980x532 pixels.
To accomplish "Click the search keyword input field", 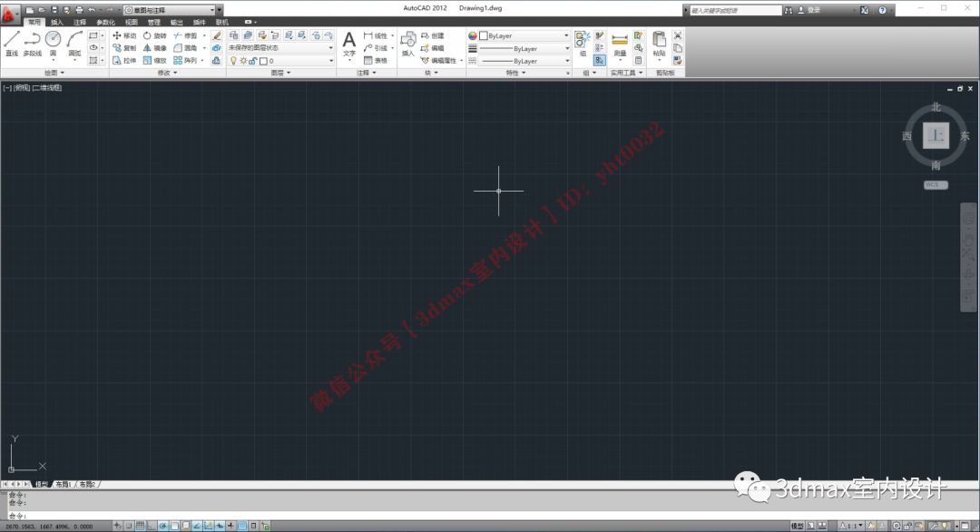I will click(735, 10).
